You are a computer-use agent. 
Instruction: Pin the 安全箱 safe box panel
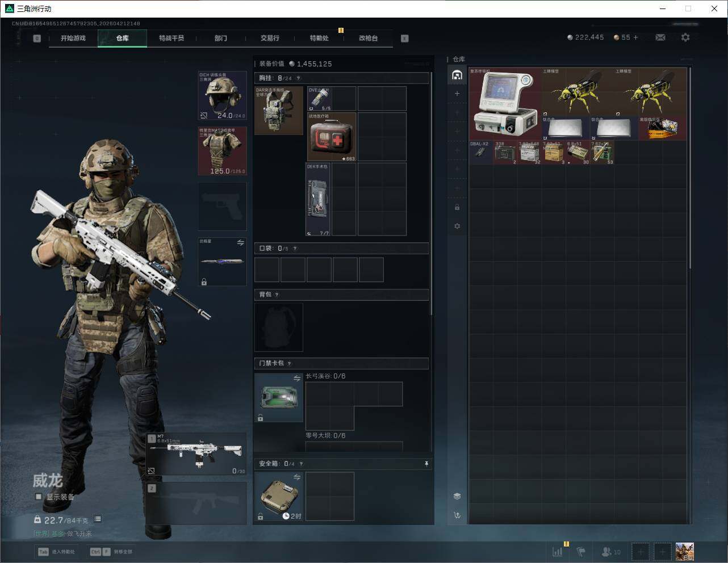tap(426, 464)
